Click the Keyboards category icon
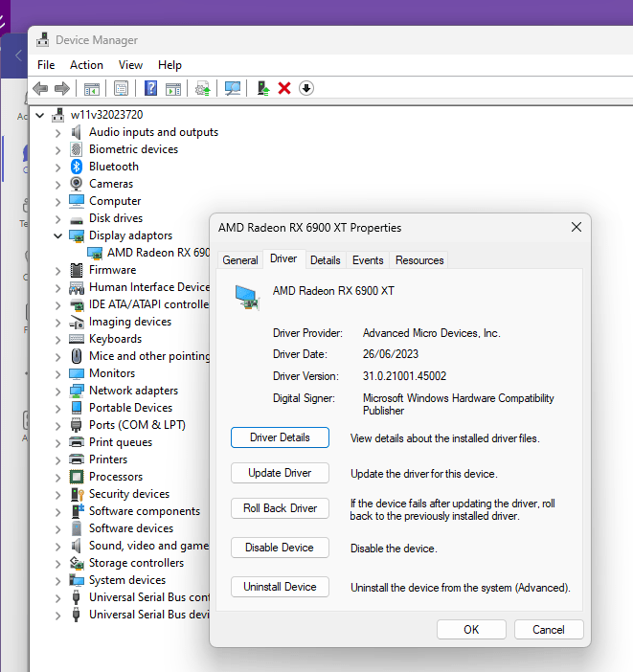633x672 pixels. 77,339
